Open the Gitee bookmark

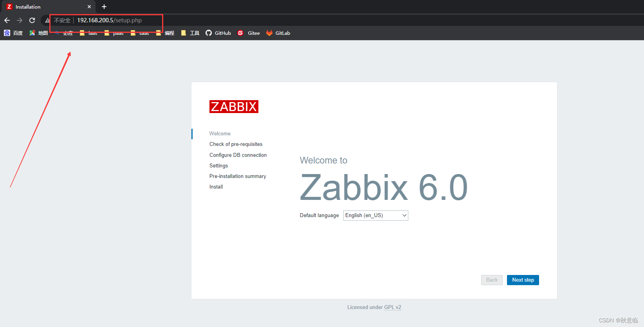tap(249, 33)
